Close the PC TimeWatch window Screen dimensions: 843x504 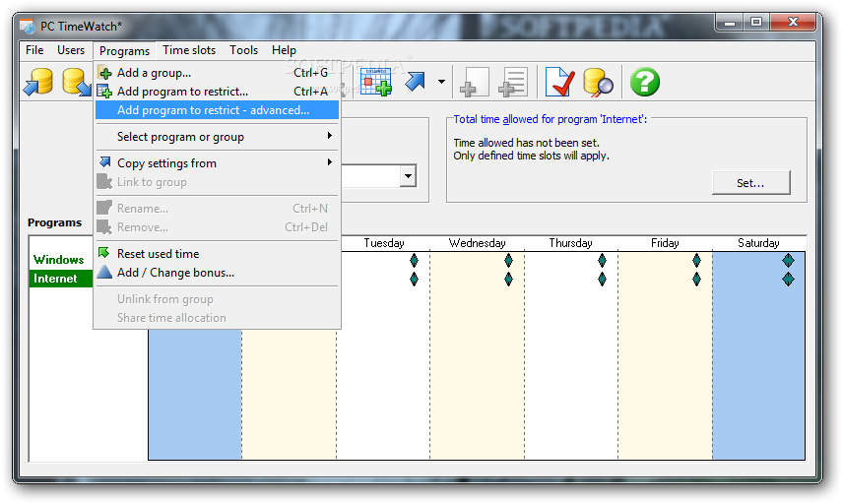(793, 23)
